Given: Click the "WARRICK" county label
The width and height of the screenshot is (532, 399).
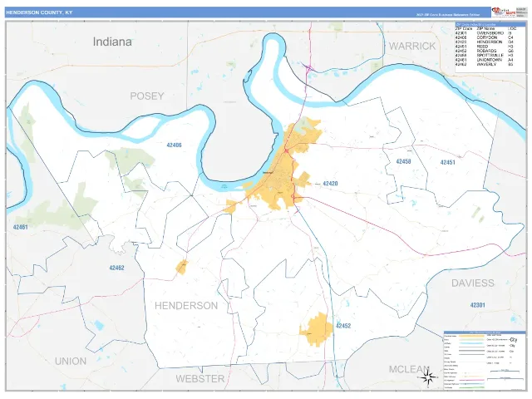Looking at the screenshot, I should [412, 47].
